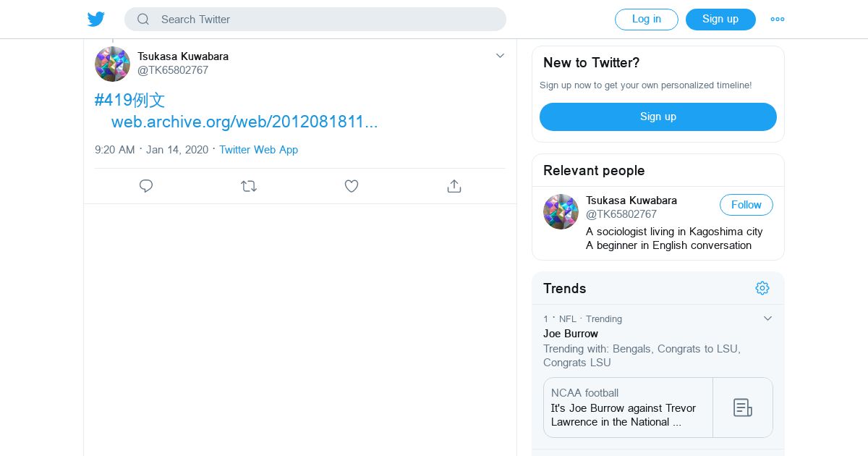Retweet Tsukasa Kuwabara's tweet
868x456 pixels.
249,186
